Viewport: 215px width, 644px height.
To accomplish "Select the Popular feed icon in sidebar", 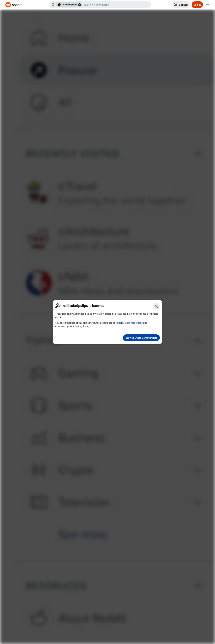I will coord(39,70).
